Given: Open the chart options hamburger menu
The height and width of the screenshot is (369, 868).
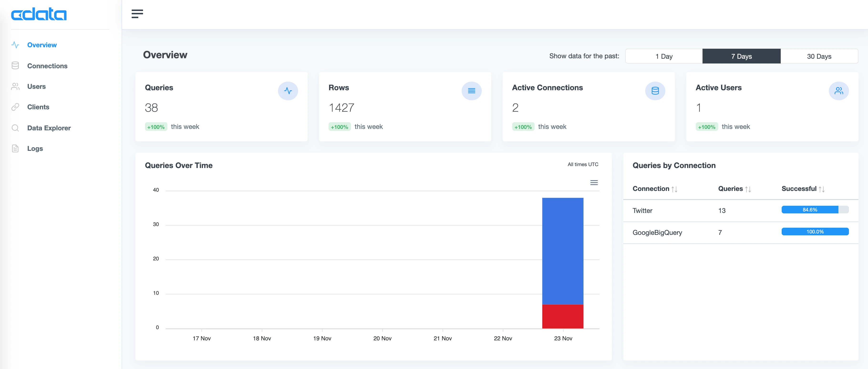Looking at the screenshot, I should [x=594, y=183].
